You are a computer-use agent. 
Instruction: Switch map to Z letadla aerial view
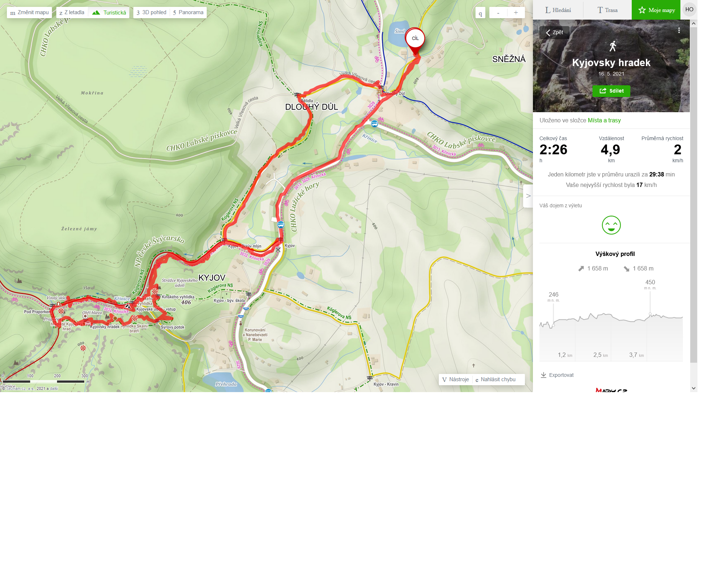click(72, 12)
